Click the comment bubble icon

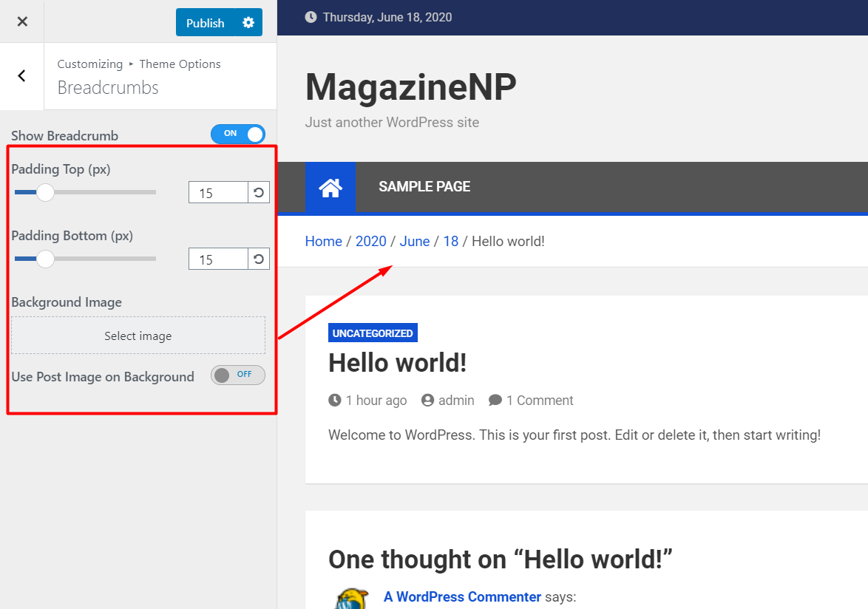click(495, 400)
